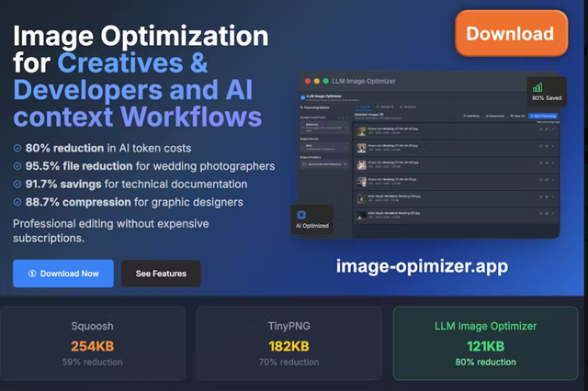Select the TinyPNG comparison card
This screenshot has height=391, width=588.
288,343
